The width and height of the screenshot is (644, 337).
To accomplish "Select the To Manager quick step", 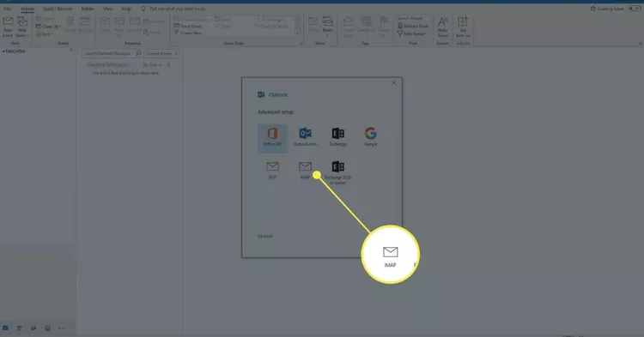I will pyautogui.click(x=270, y=19).
